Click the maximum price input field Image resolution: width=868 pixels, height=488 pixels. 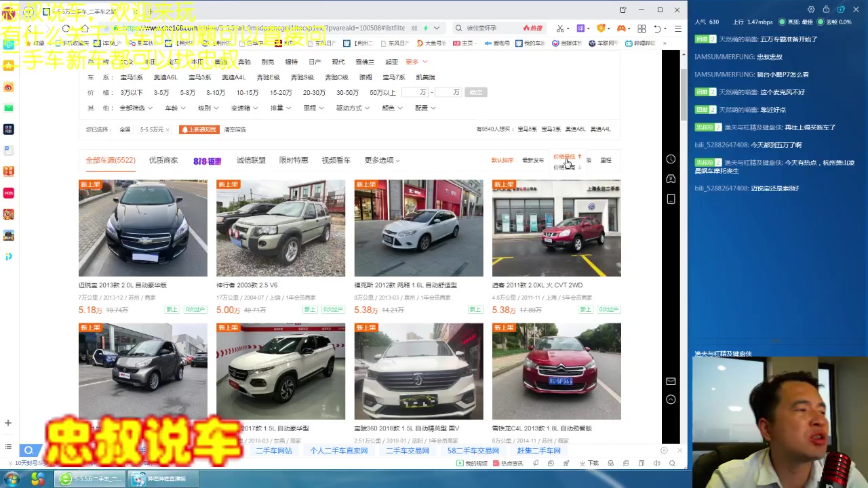click(448, 92)
